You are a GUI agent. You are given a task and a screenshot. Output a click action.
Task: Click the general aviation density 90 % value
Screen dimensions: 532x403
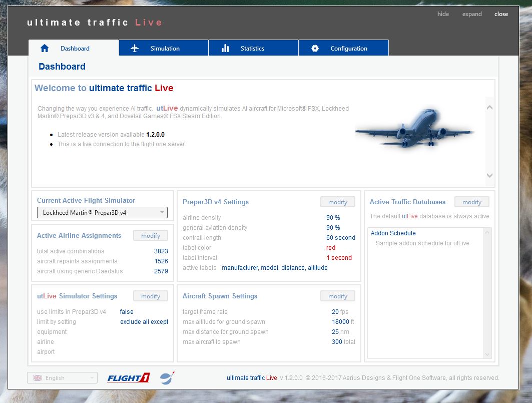pos(333,227)
